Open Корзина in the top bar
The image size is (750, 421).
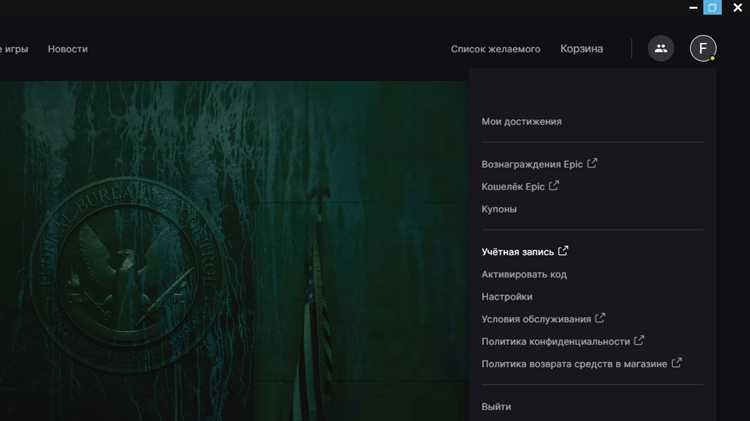tap(582, 49)
